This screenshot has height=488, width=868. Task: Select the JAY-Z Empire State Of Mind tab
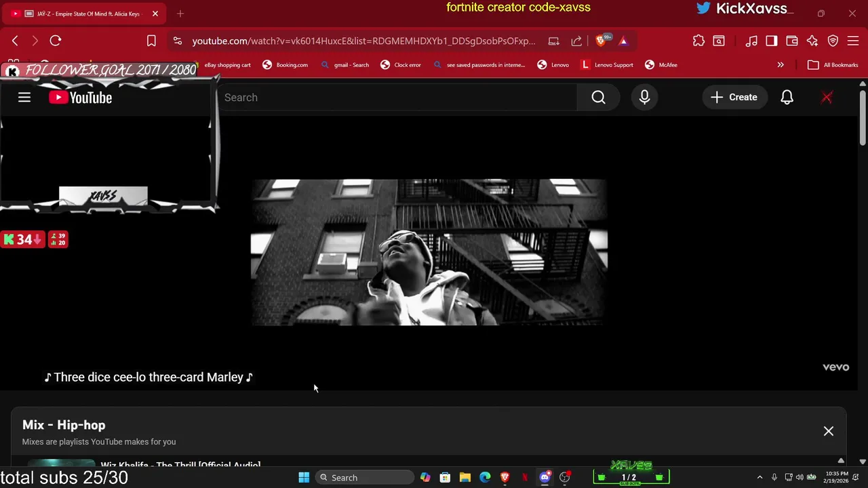pyautogui.click(x=83, y=14)
